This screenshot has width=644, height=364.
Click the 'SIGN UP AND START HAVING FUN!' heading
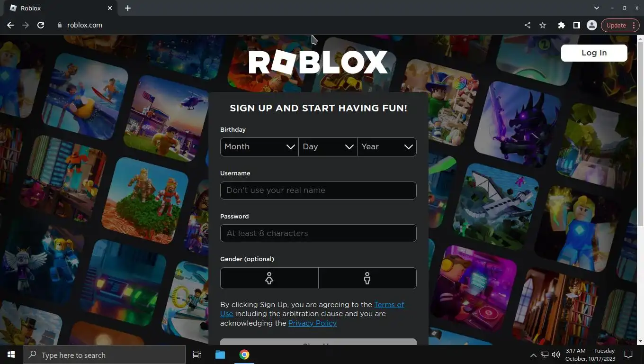[x=318, y=108]
